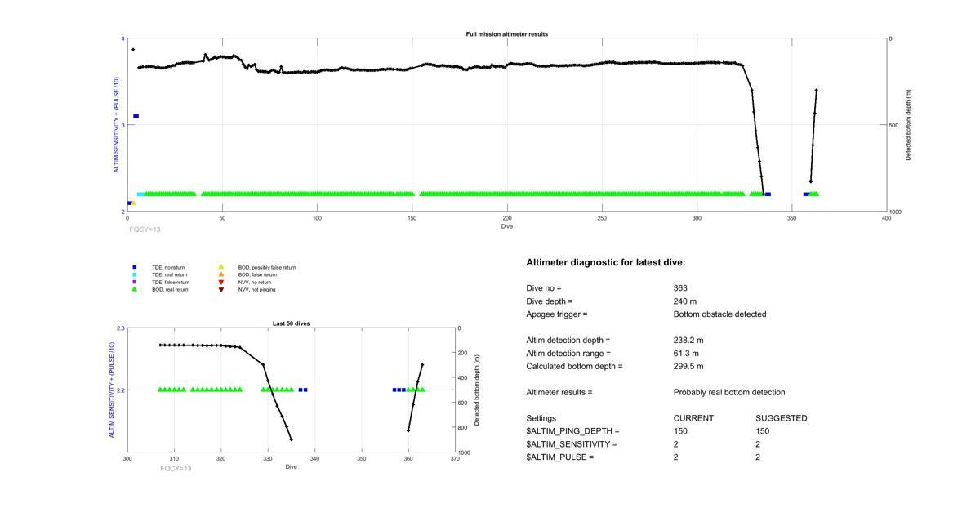The height and width of the screenshot is (508, 980).
Task: Click the '$ALTIM_PING_DEPTH =' setting name
Action: point(572,431)
